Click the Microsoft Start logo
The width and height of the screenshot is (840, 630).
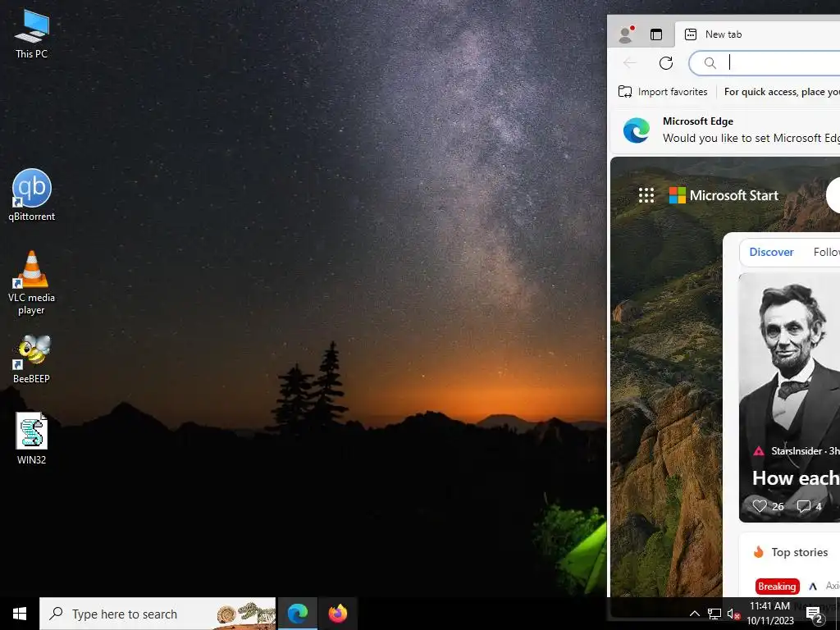(724, 195)
